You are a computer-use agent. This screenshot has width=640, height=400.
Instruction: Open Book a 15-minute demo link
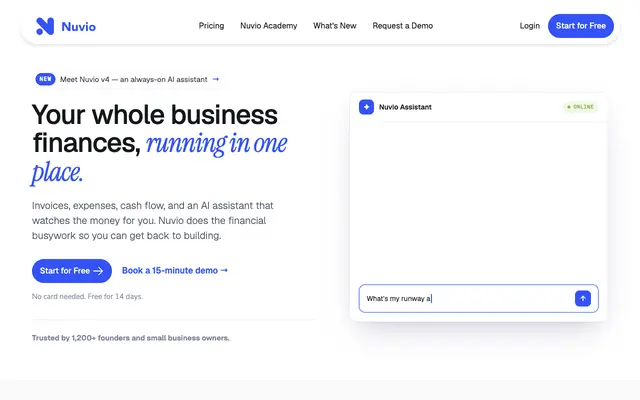[x=175, y=270]
